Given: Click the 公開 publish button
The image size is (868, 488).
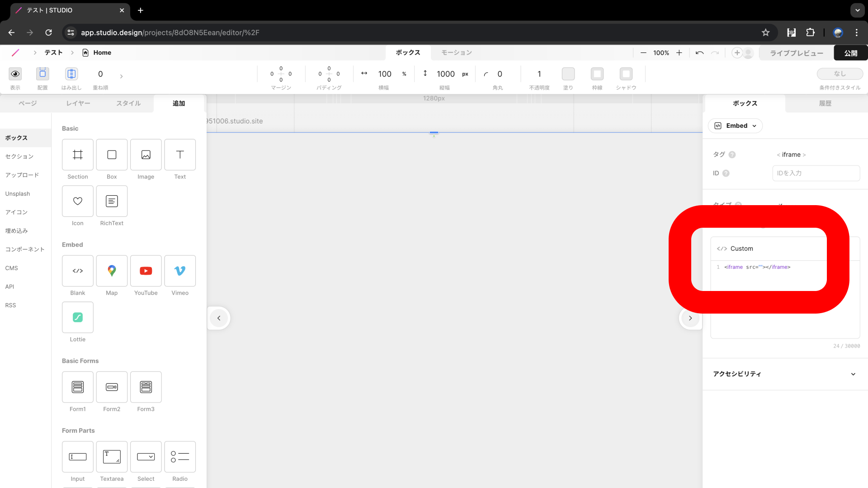Looking at the screenshot, I should pos(850,53).
